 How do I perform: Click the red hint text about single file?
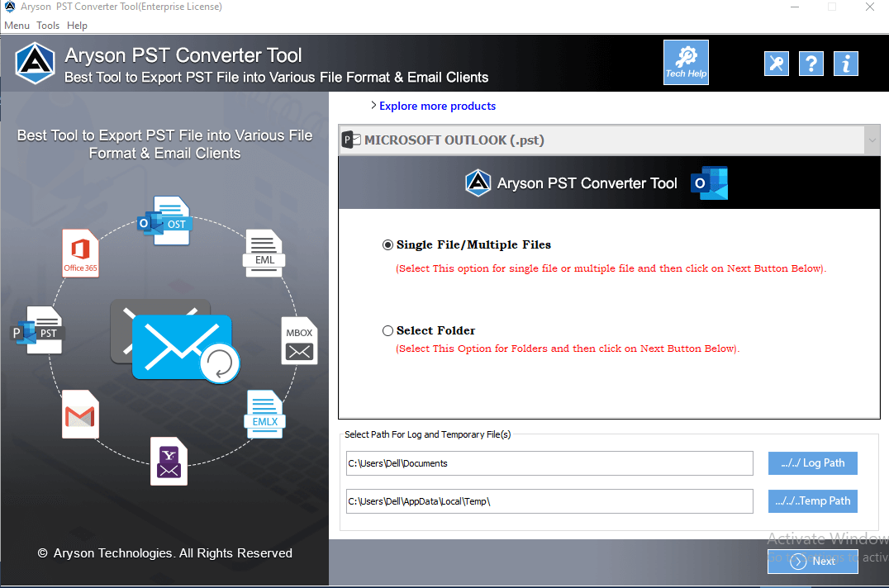[611, 268]
